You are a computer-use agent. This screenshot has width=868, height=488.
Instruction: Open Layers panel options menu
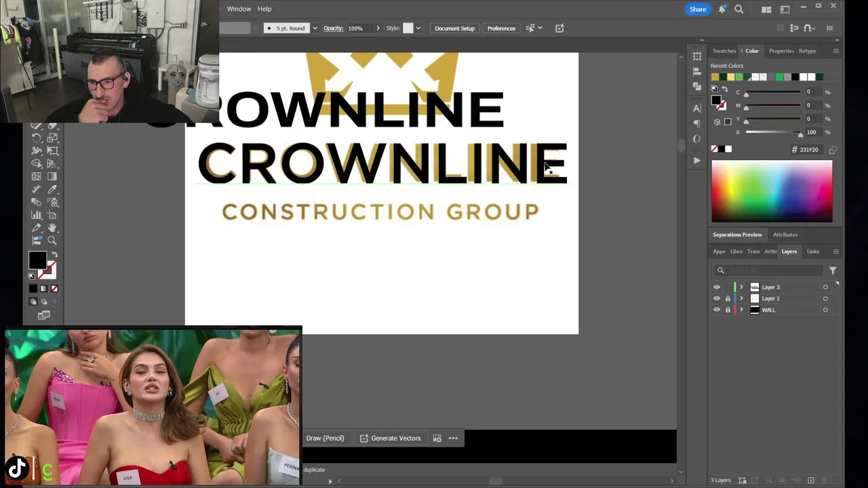[836, 251]
